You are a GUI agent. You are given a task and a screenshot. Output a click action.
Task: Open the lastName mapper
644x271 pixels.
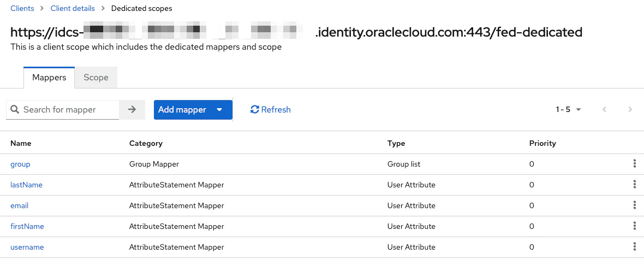pos(26,185)
